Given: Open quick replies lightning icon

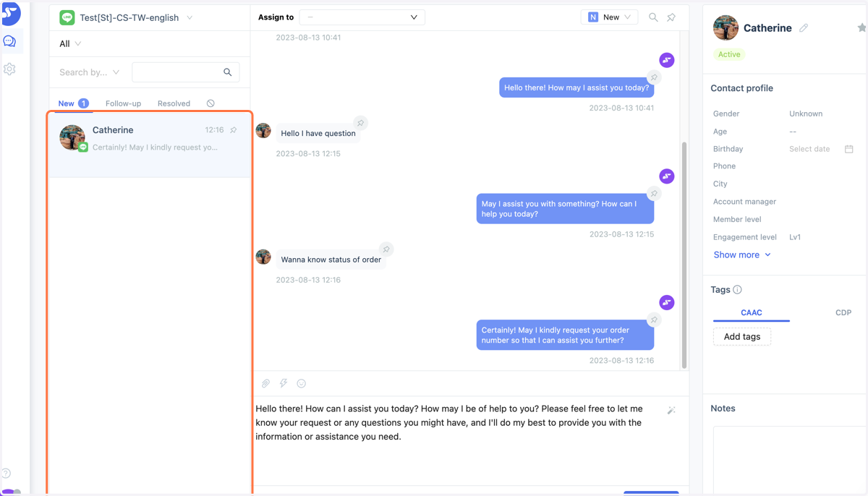Looking at the screenshot, I should 284,384.
